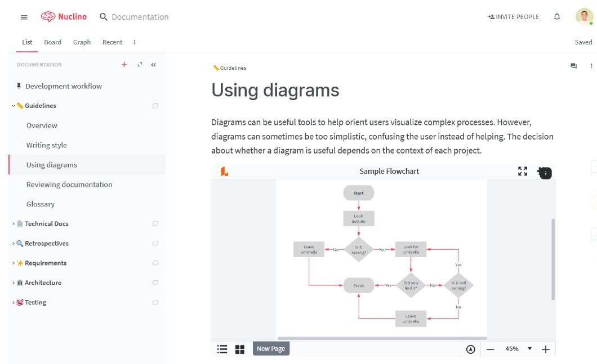Enter fullscreen mode in Sample Flowchart
Screen dimensions: 597x364
[x=523, y=172]
